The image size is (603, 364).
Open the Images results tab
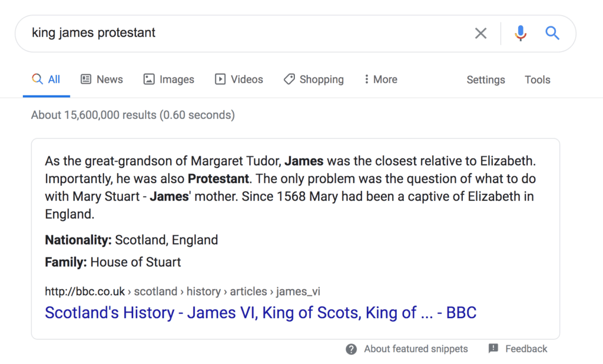click(x=168, y=80)
